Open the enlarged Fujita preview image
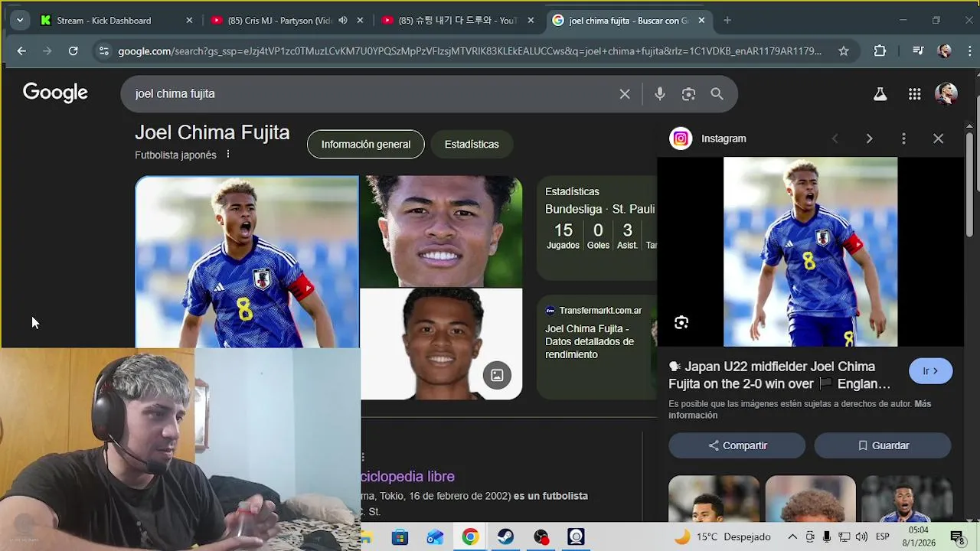Screen dimensions: 980x551 tap(811, 252)
